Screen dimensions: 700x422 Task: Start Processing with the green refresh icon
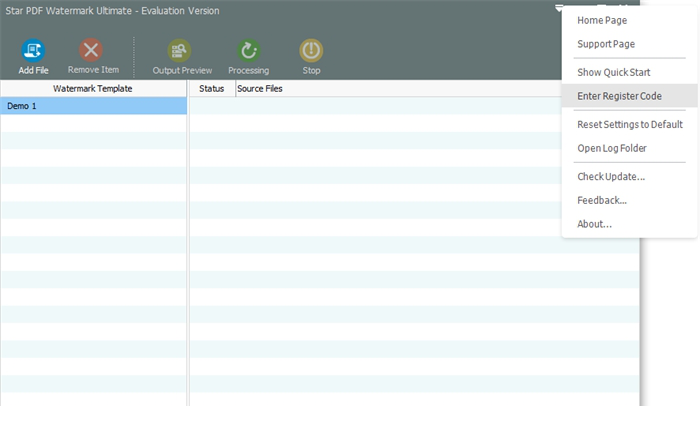tap(249, 50)
